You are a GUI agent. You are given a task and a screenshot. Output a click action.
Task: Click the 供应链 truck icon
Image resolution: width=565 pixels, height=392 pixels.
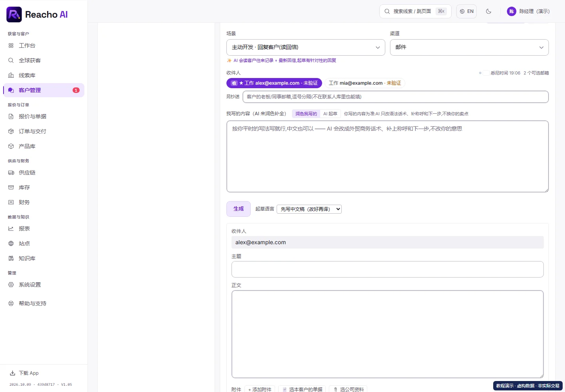[11, 172]
